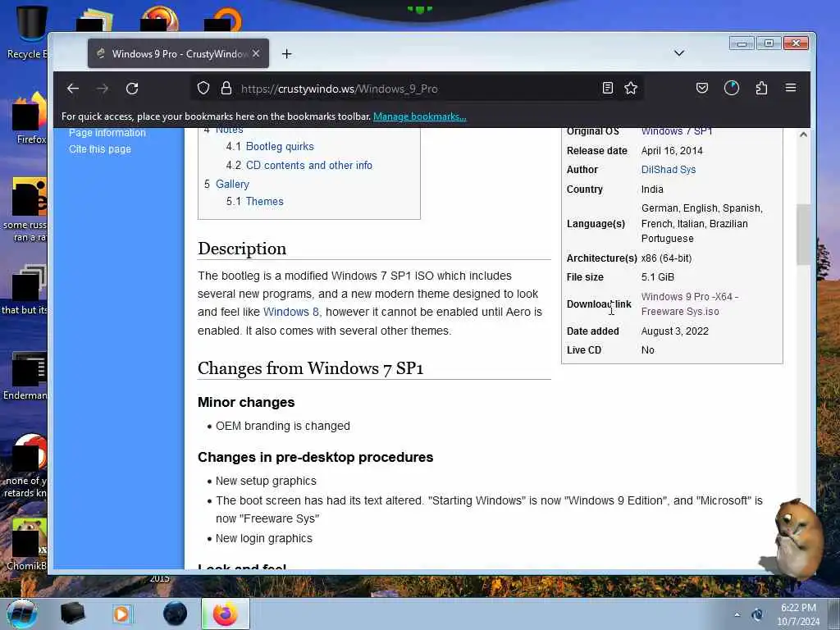Screen dimensions: 840x630
Task: Click the x86 (64-bit) architecture value
Action: pos(666,258)
